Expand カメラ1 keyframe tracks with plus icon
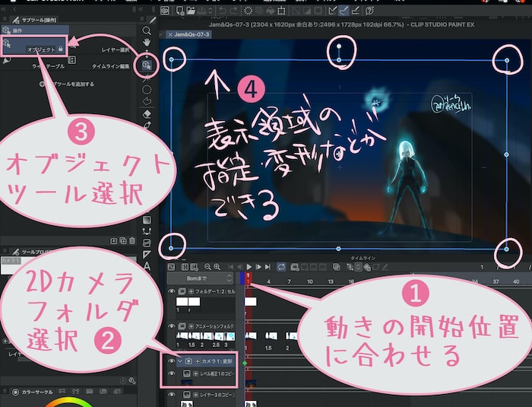The width and height of the screenshot is (532, 407). 198,361
